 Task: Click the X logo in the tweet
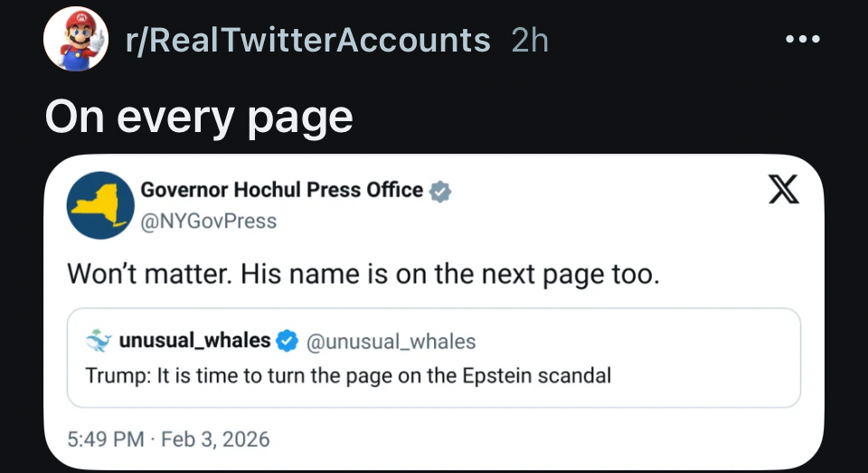point(783,189)
